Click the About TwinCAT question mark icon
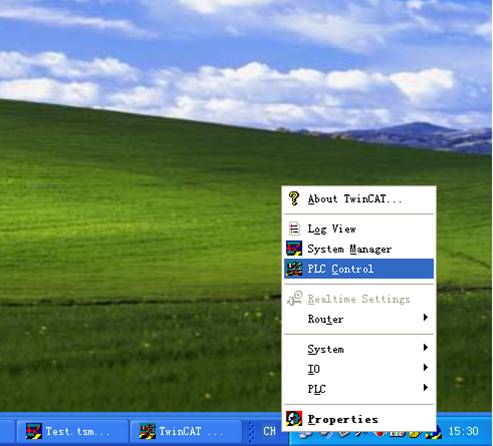This screenshot has height=446, width=493. 294,199
